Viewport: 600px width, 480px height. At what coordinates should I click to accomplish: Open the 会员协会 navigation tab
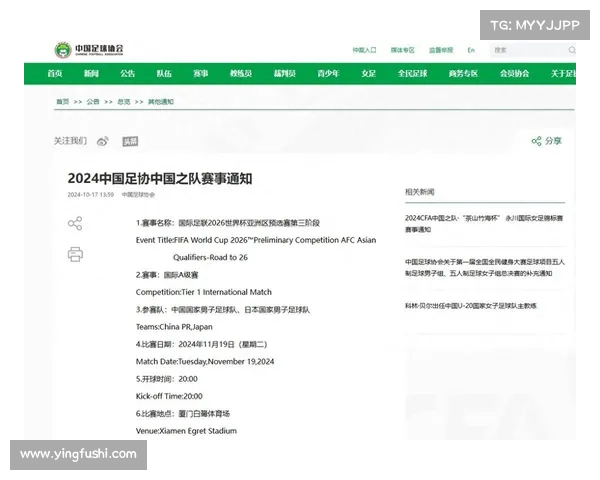514,73
